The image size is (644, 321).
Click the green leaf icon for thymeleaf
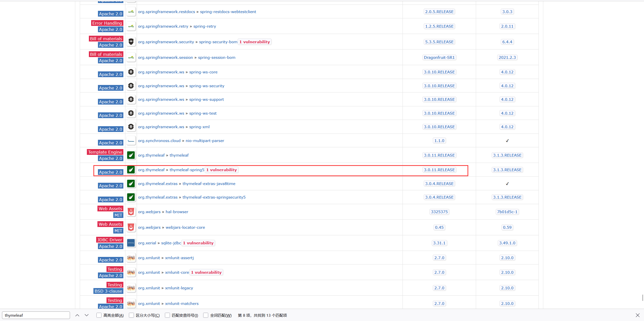pos(131,155)
